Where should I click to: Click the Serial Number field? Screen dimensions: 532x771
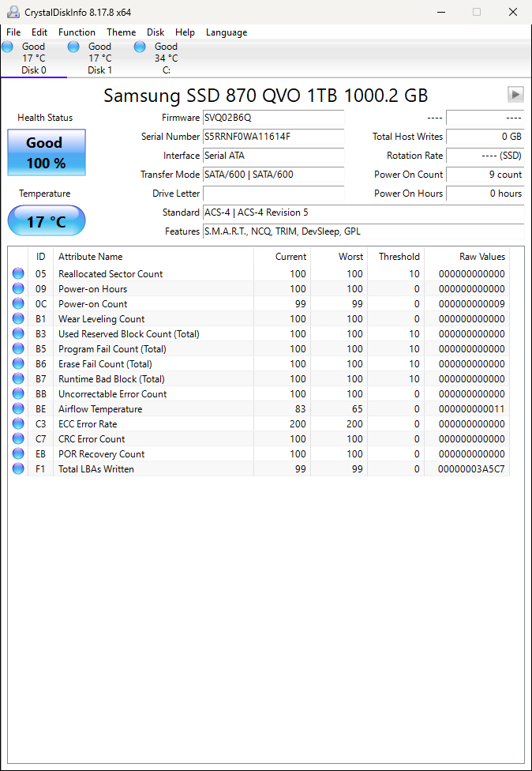tap(273, 137)
